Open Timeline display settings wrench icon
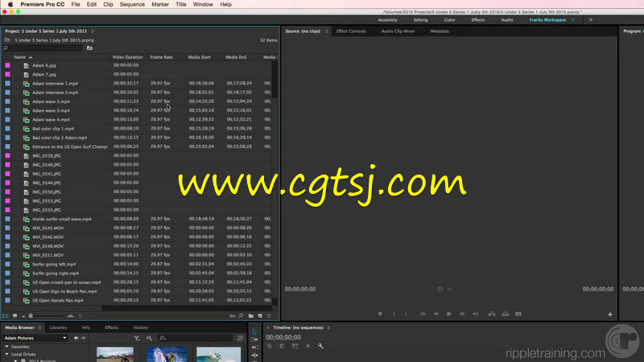The width and height of the screenshot is (644, 362). (320, 346)
